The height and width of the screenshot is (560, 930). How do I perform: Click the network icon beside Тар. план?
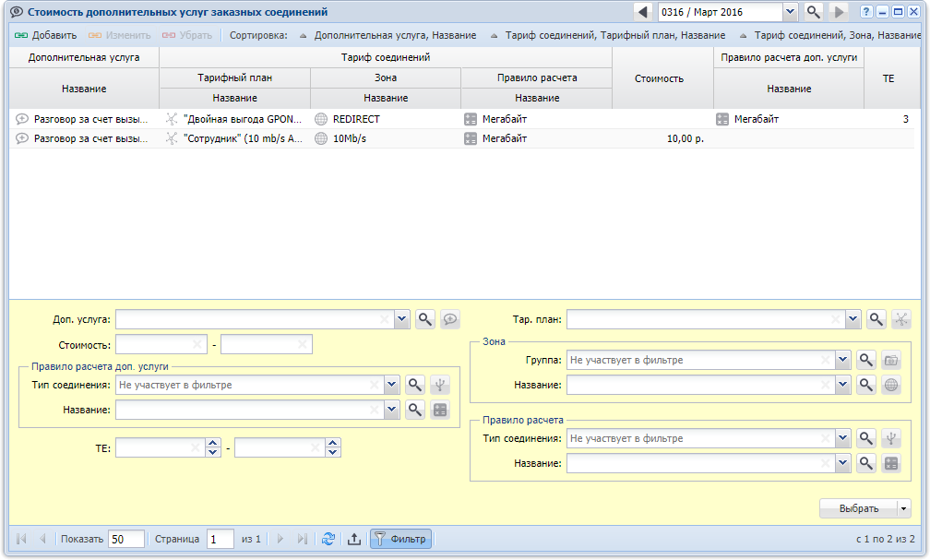(x=900, y=319)
